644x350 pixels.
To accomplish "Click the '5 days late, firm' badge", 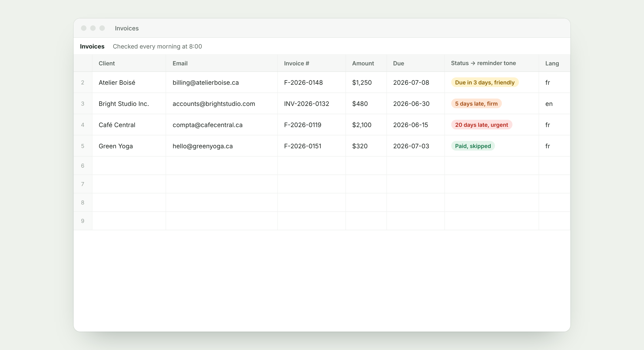I will click(476, 103).
